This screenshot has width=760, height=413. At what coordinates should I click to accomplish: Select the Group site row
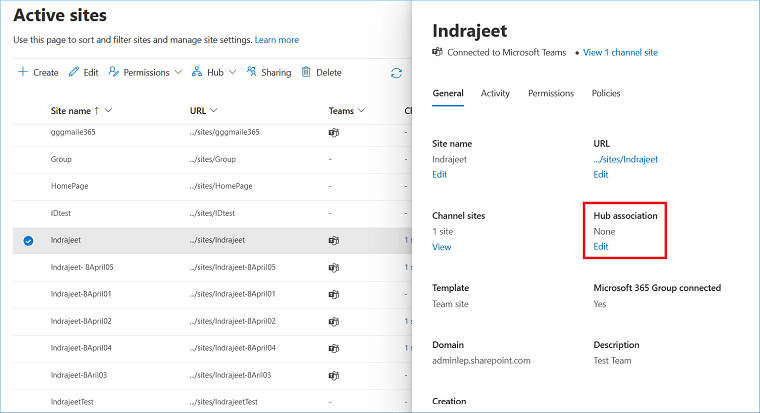coord(212,159)
